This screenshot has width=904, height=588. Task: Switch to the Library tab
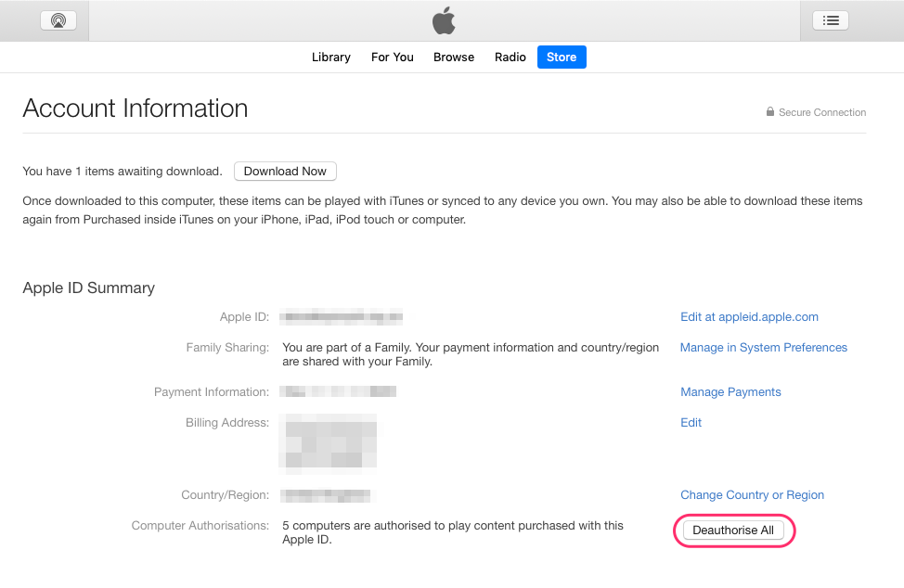point(331,57)
